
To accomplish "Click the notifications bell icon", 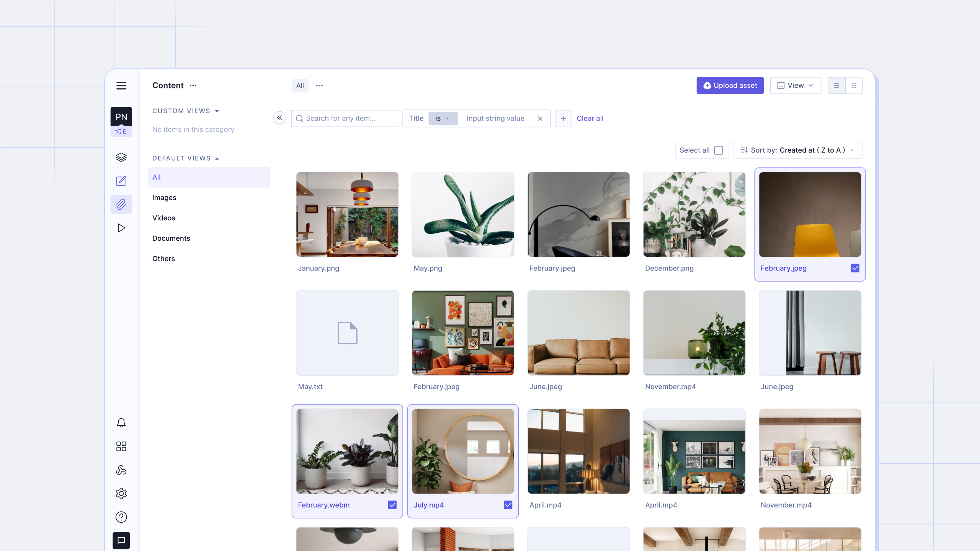I will pyautogui.click(x=121, y=422).
